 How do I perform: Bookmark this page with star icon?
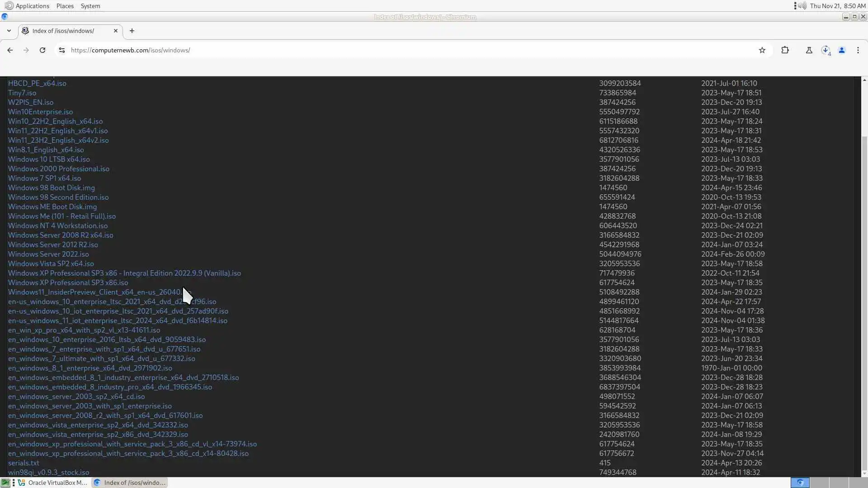click(762, 50)
